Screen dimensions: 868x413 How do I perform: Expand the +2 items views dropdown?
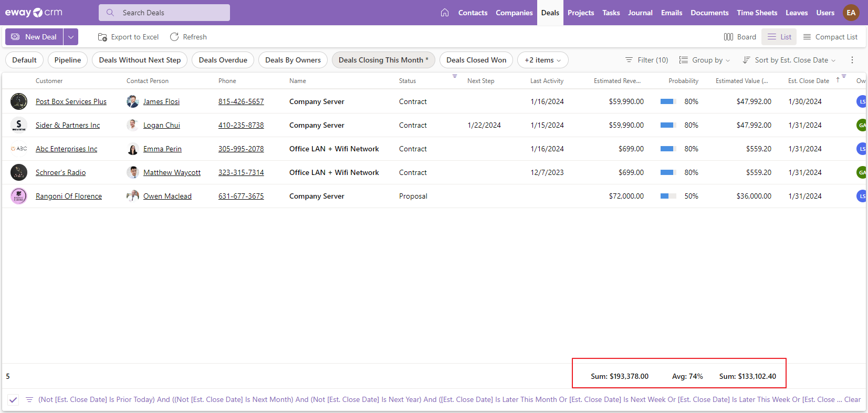click(543, 60)
